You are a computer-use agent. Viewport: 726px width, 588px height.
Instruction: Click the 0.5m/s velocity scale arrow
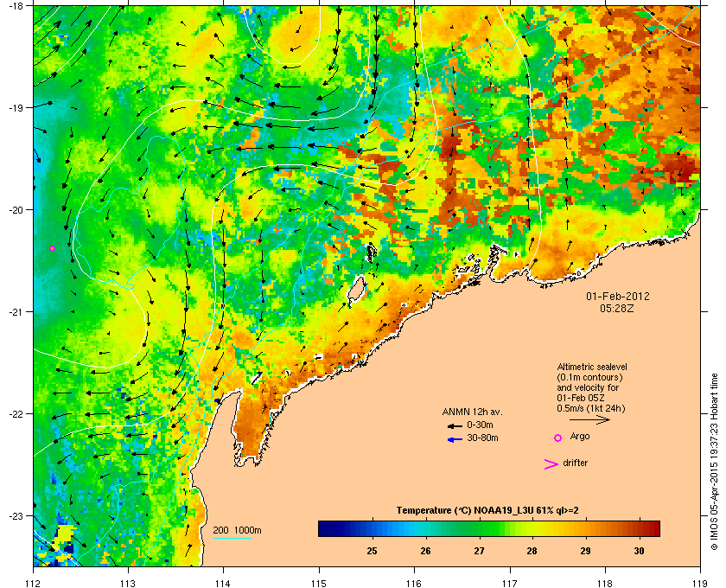(589, 419)
